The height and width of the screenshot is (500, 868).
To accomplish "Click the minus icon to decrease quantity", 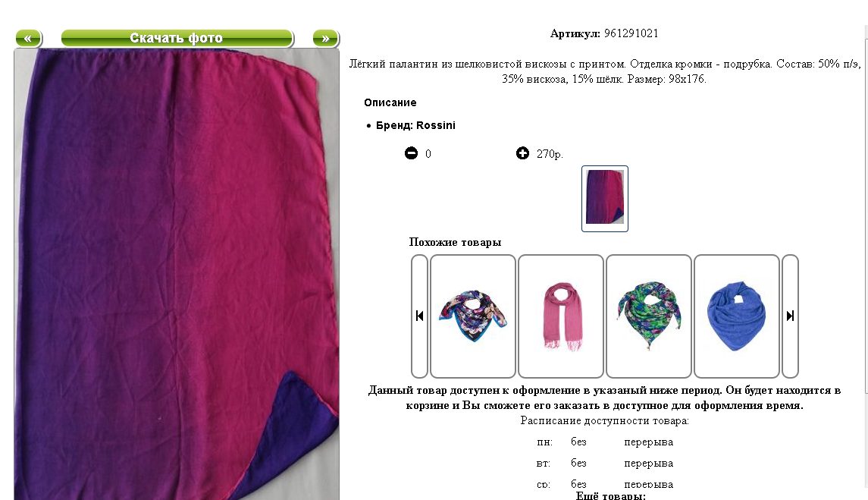I will (x=411, y=153).
